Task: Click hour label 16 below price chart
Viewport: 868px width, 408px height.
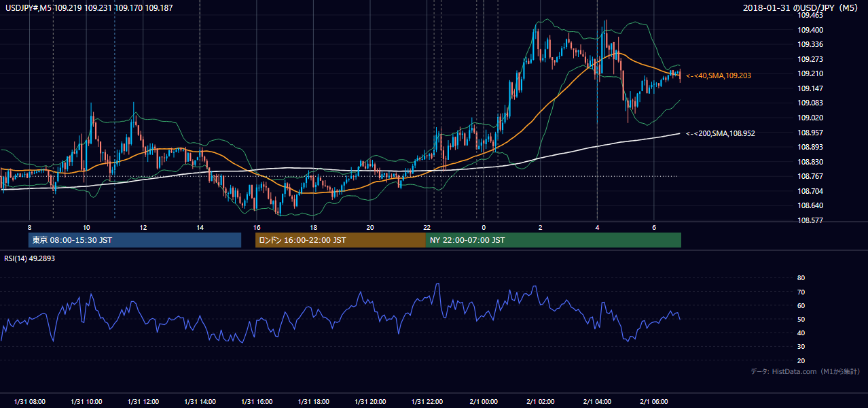Action: (x=256, y=226)
